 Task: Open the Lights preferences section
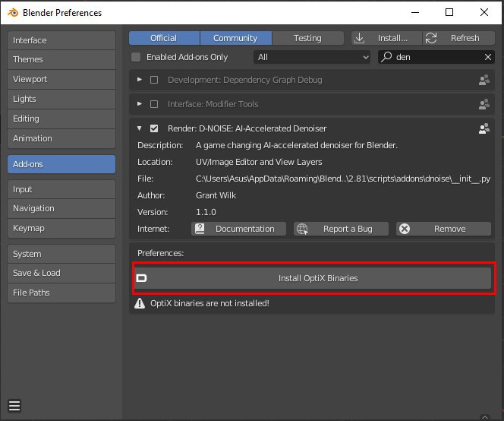(61, 99)
